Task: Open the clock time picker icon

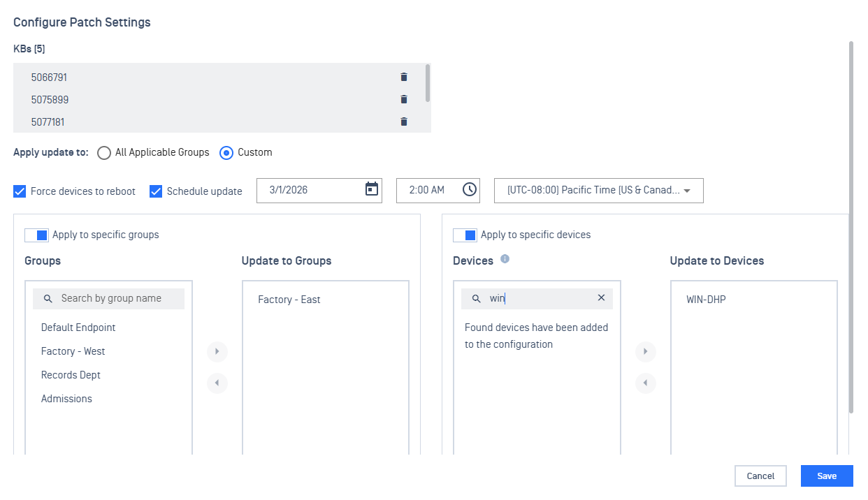Action: [x=470, y=189]
